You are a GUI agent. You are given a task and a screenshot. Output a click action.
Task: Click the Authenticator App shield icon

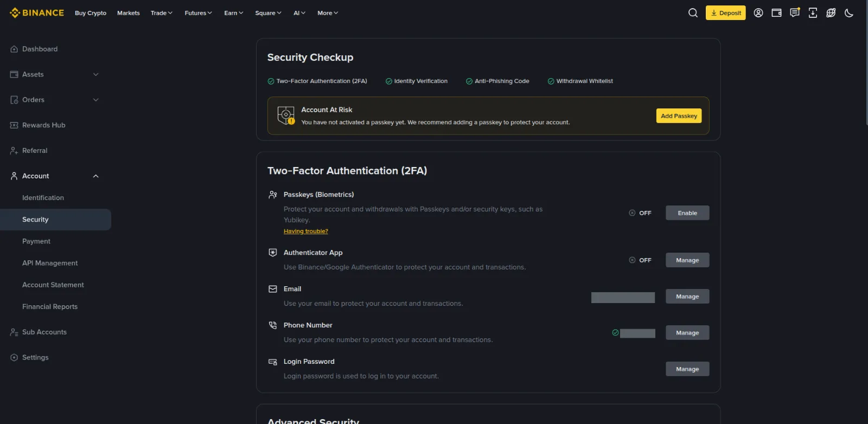tap(273, 253)
